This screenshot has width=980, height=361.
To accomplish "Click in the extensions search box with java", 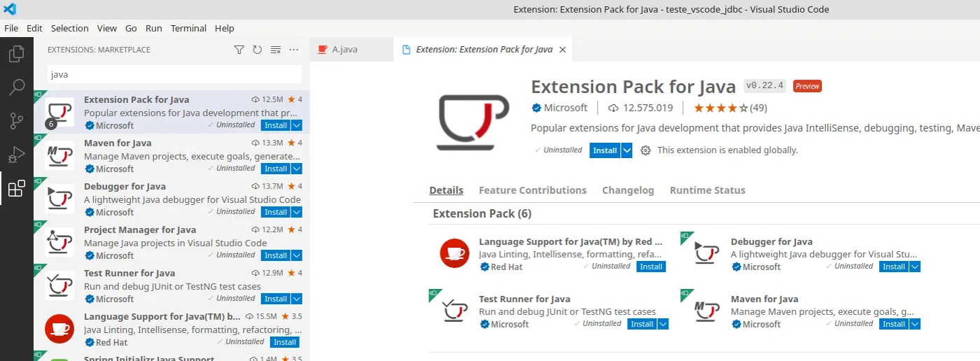I will pos(174,74).
